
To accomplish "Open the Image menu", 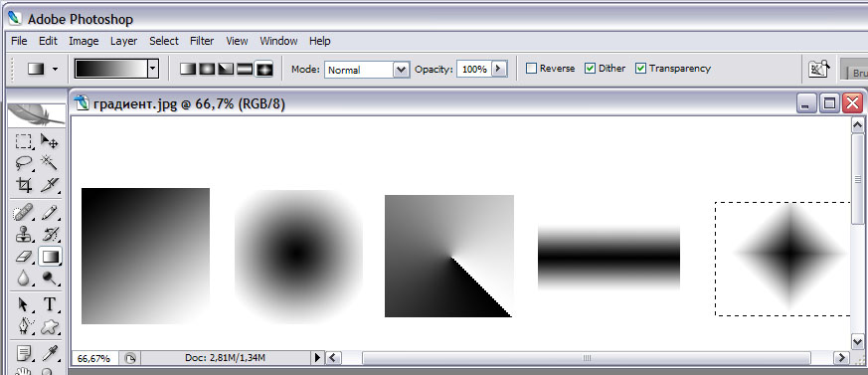I will click(x=84, y=41).
